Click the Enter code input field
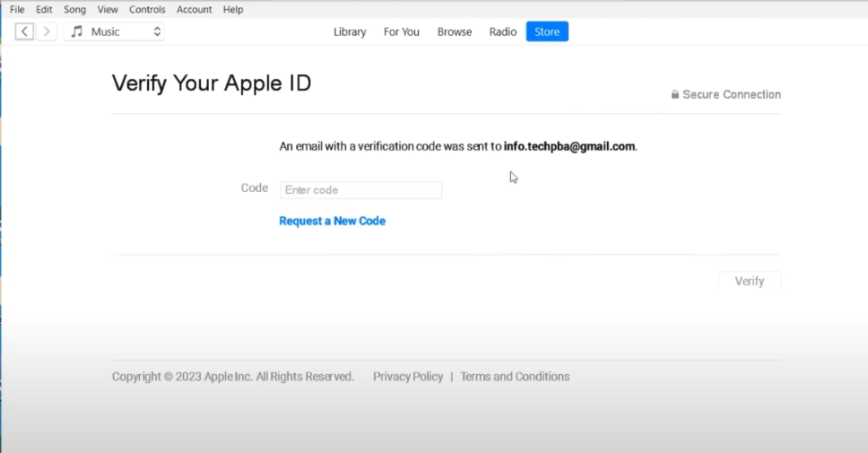The height and width of the screenshot is (453, 868). [361, 190]
